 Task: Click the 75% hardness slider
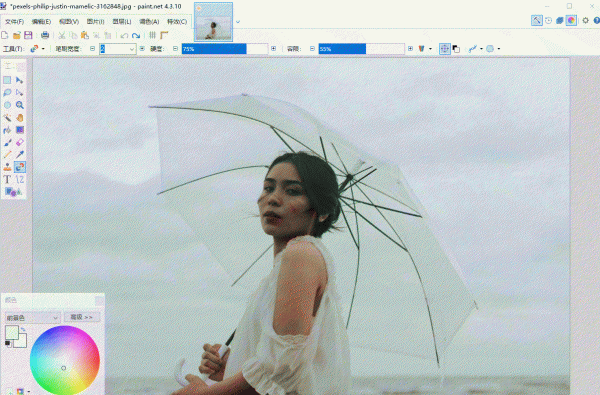pyautogui.click(x=225, y=49)
